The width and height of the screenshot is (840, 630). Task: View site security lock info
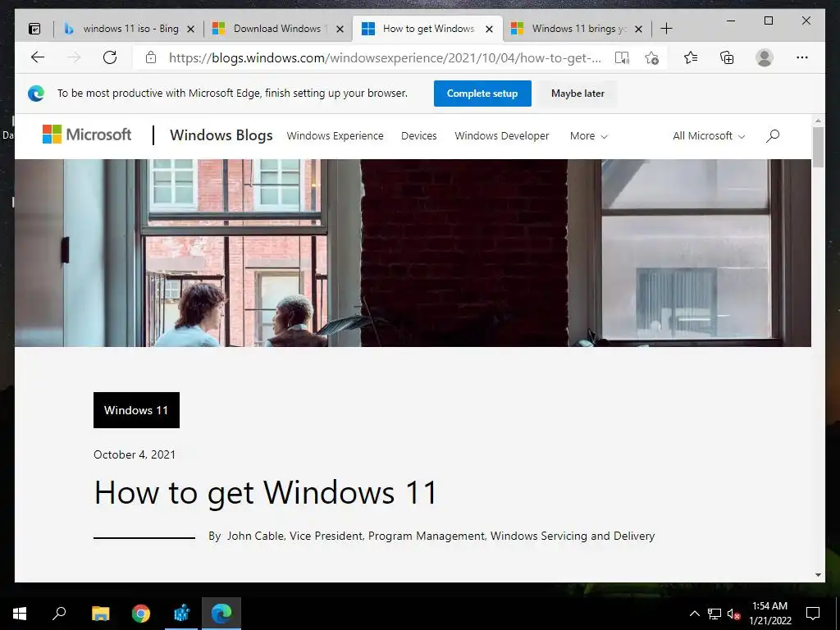point(151,57)
